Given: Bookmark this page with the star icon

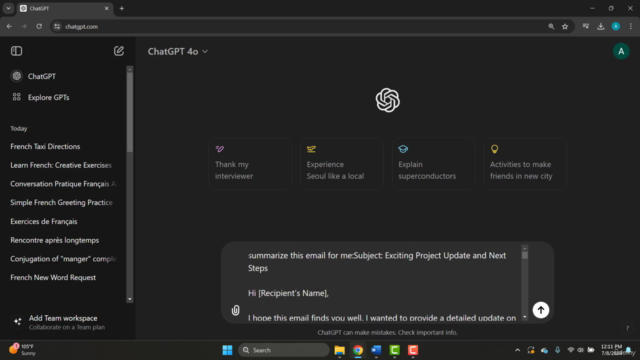Looking at the screenshot, I should (565, 27).
